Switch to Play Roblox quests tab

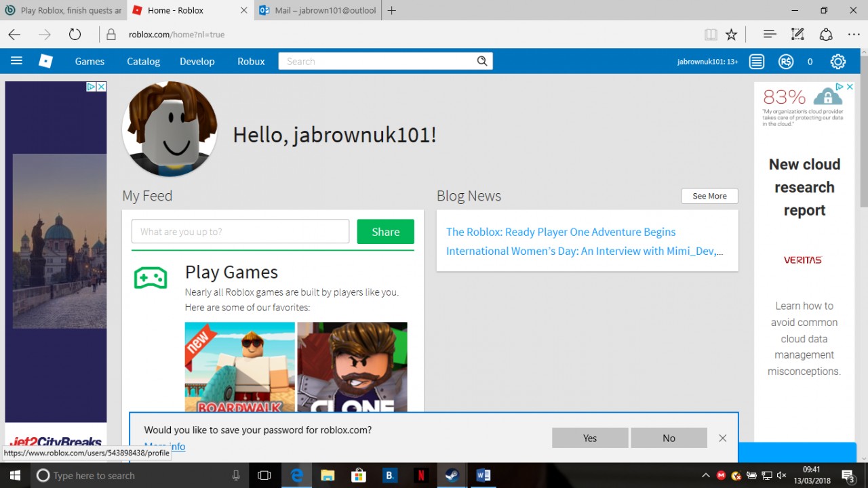[64, 10]
